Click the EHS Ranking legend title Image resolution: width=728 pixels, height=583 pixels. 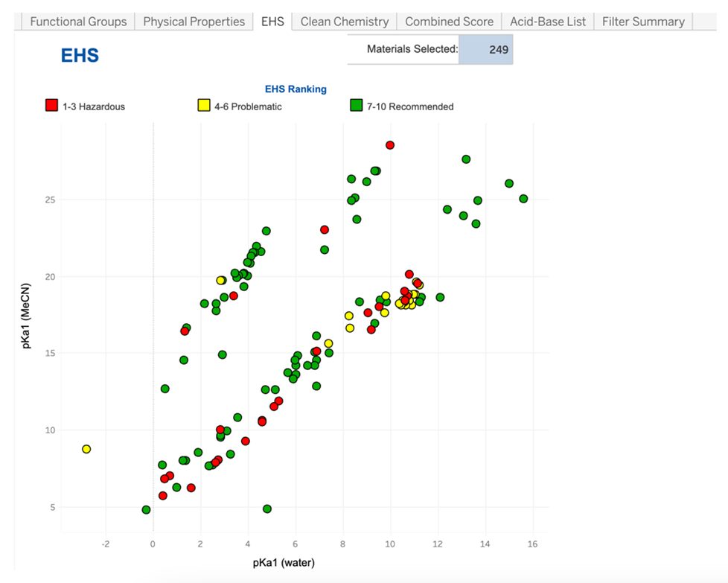point(296,89)
